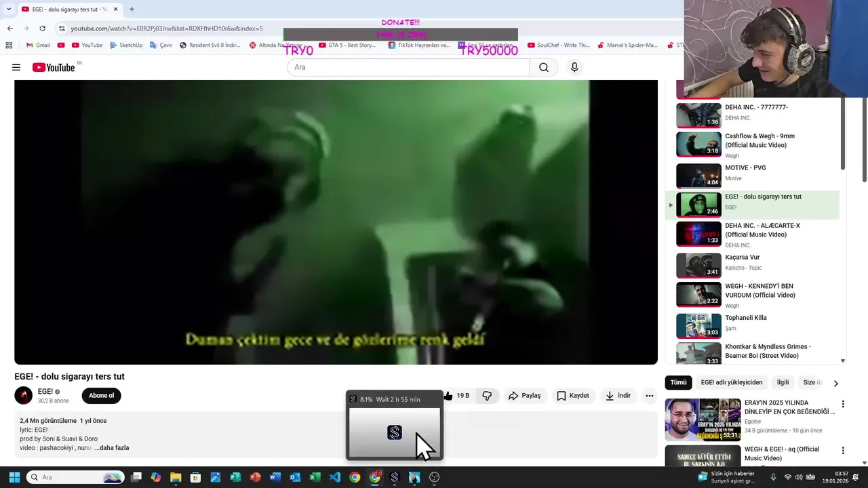
Task: Open File Explorer from the taskbar
Action: click(x=176, y=477)
